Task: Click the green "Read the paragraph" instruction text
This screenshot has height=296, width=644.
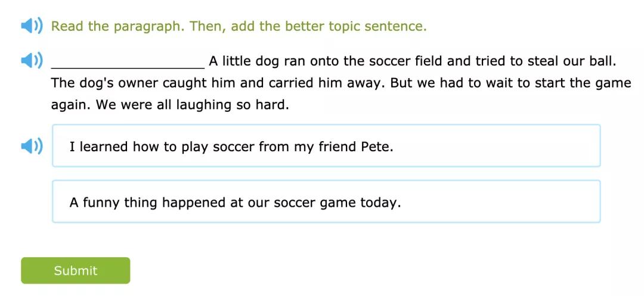Action: pos(239,26)
